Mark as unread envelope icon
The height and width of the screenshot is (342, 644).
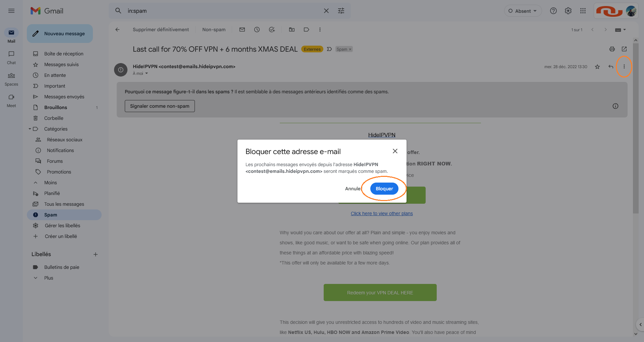point(242,30)
